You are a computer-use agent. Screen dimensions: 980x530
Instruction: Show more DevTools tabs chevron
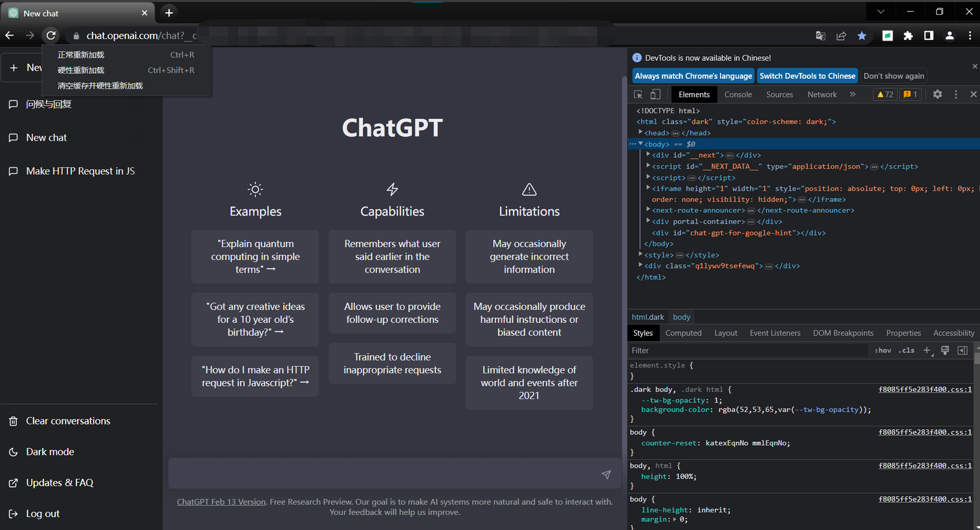pyautogui.click(x=853, y=94)
